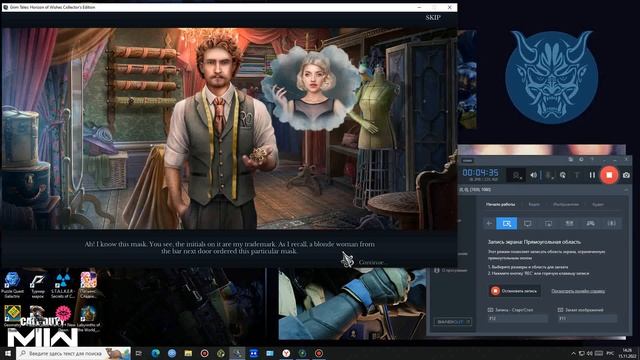The height and width of the screenshot is (360, 640).
Task: Open the online help link
Action: tap(578, 291)
